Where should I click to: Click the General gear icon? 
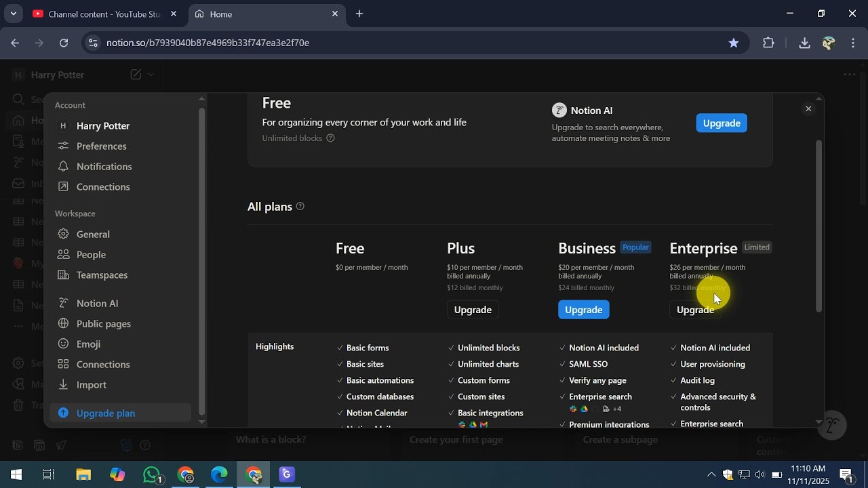63,235
